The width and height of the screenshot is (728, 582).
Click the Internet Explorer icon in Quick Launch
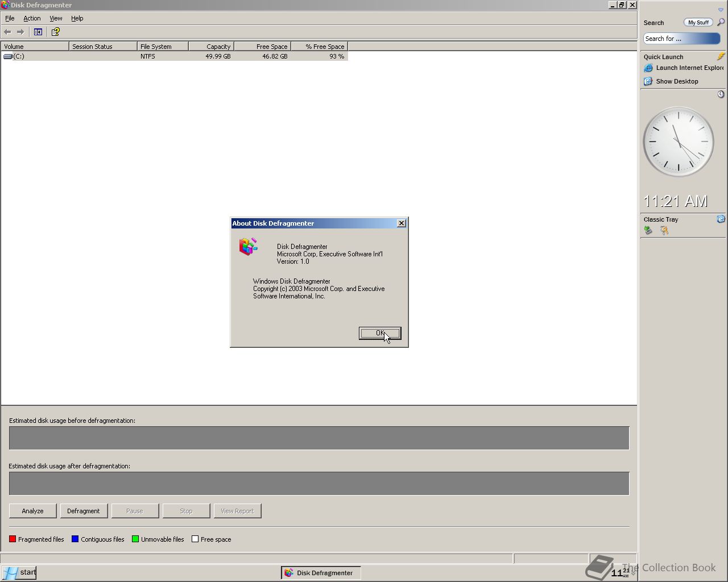tap(648, 68)
